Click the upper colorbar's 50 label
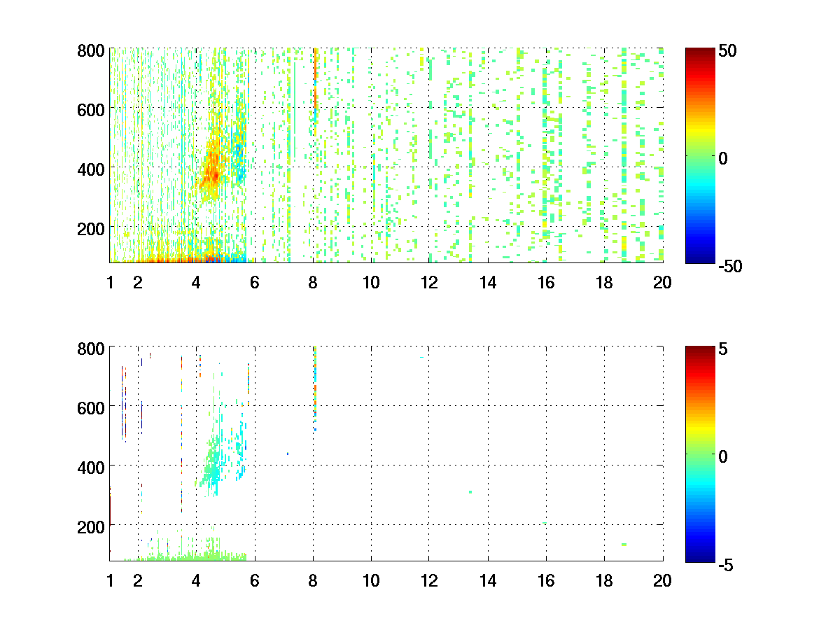 726,52
